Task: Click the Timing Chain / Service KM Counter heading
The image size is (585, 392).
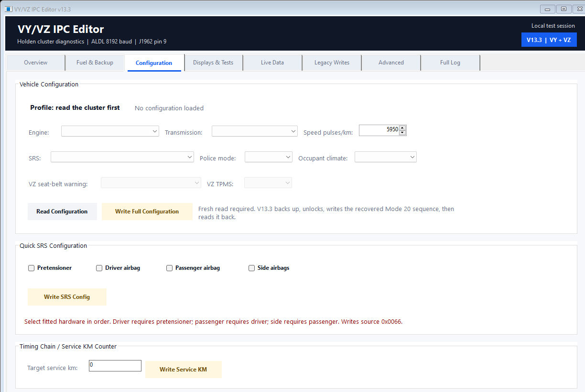Action: click(68, 347)
